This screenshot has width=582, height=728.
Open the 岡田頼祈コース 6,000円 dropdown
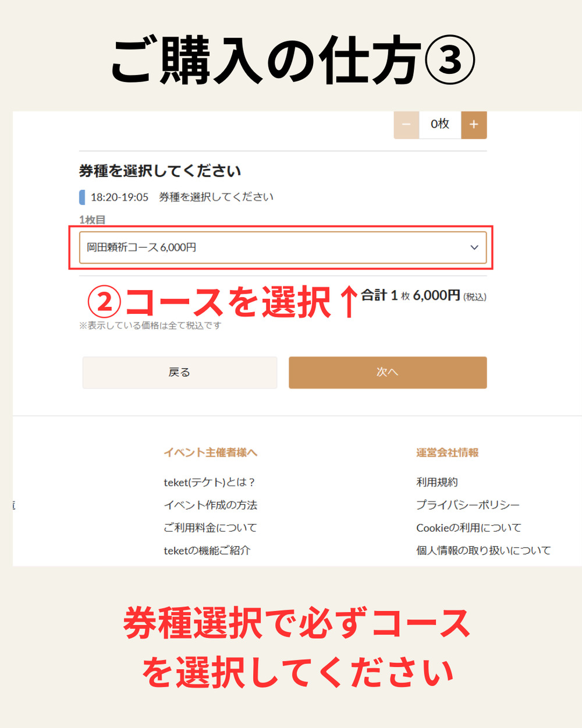coord(283,248)
